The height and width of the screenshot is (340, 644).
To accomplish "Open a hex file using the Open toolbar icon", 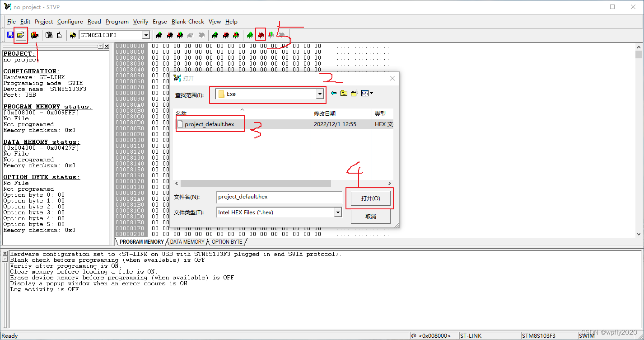I will pos(20,35).
